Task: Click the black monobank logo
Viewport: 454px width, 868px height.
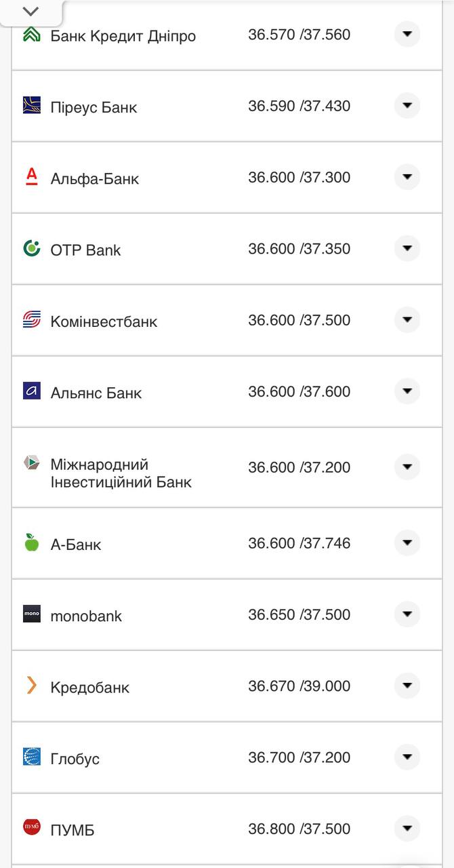Action: [x=32, y=614]
